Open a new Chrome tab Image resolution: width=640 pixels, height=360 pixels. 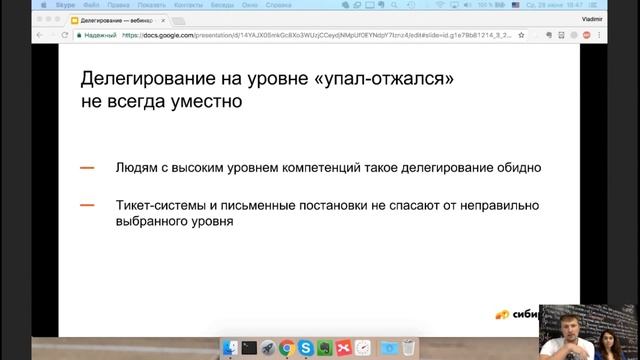pos(178,21)
